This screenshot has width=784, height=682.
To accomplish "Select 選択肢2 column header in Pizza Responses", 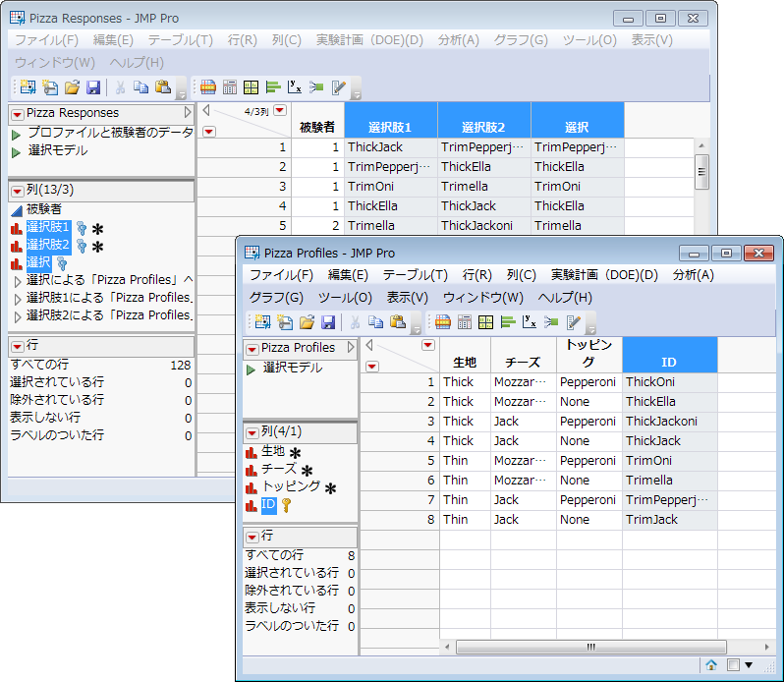I will coord(484,127).
